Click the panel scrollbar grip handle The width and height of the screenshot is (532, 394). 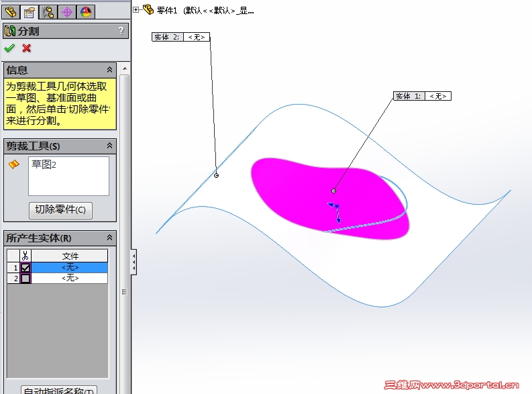124,292
